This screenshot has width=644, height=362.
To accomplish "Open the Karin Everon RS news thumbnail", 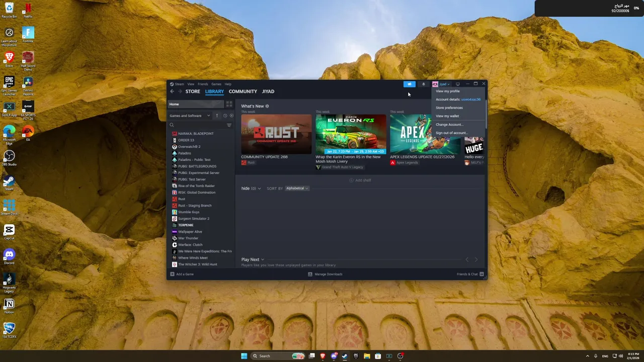I will coord(351,134).
